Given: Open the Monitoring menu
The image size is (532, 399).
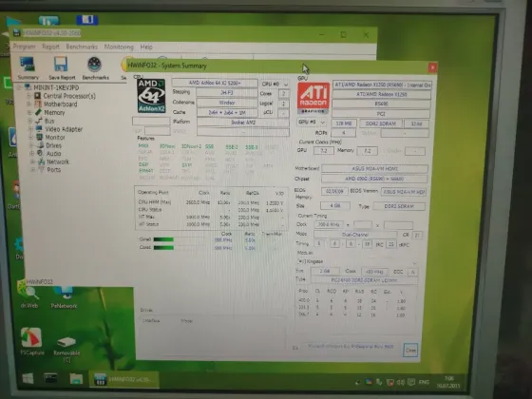Looking at the screenshot, I should click(x=119, y=47).
